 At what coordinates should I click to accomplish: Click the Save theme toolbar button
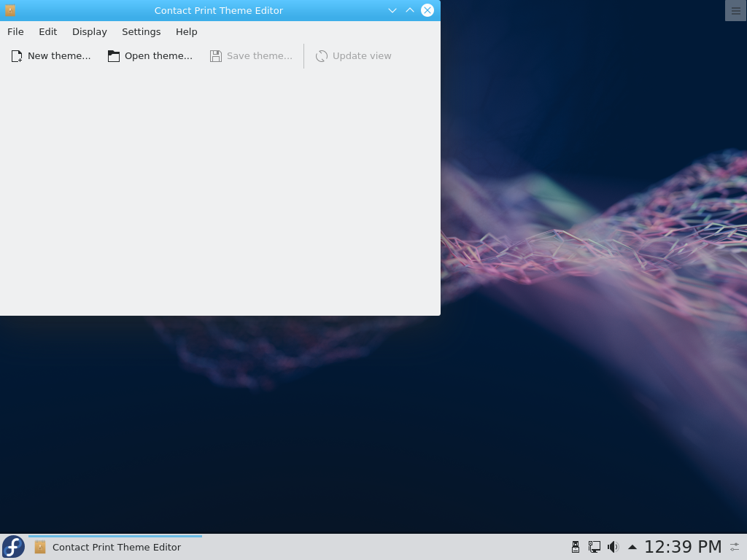251,56
